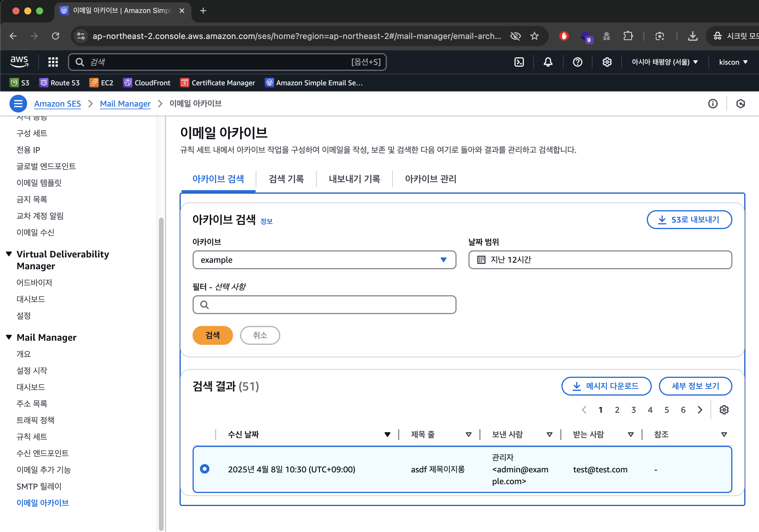The image size is (759, 532).
Task: Open the example archive dropdown
Action: 324,260
